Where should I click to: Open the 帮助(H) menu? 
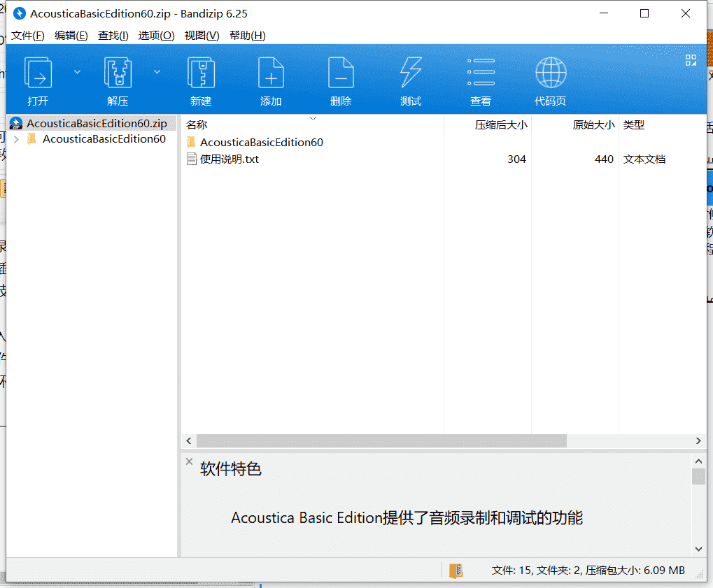(x=248, y=36)
